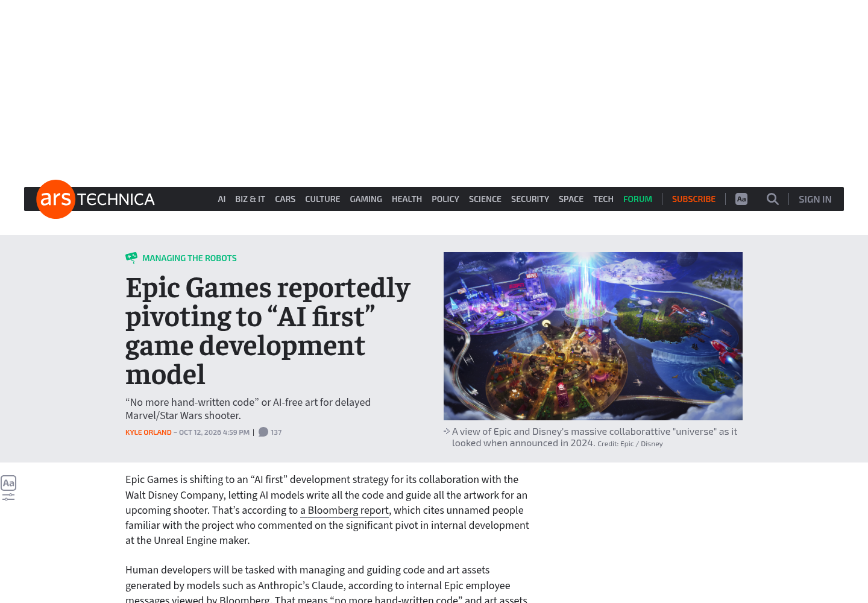Open the BIZ & IT section
868x603 pixels.
(250, 199)
